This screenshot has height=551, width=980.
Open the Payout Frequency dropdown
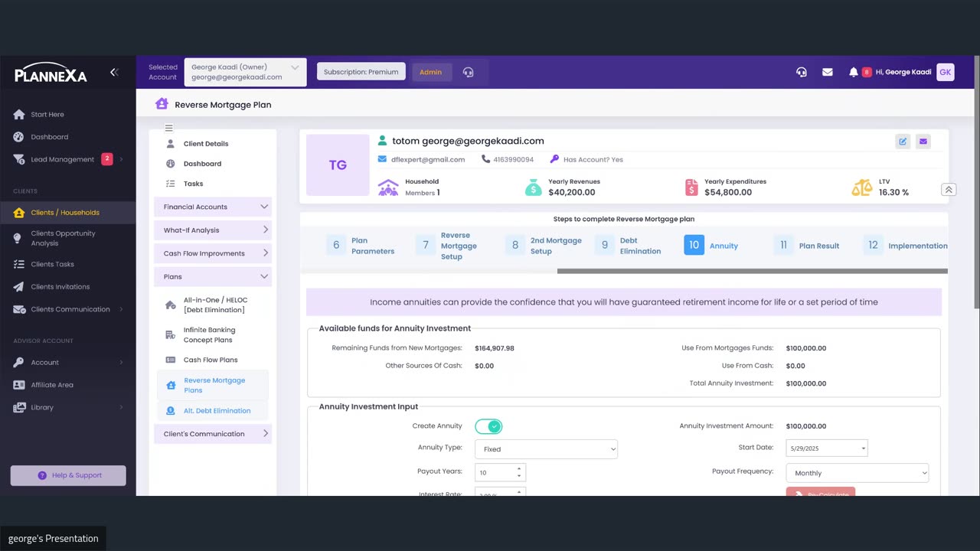tap(857, 473)
